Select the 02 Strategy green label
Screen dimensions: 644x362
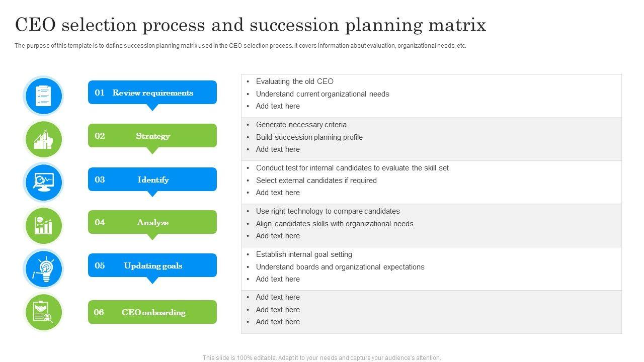pyautogui.click(x=152, y=136)
